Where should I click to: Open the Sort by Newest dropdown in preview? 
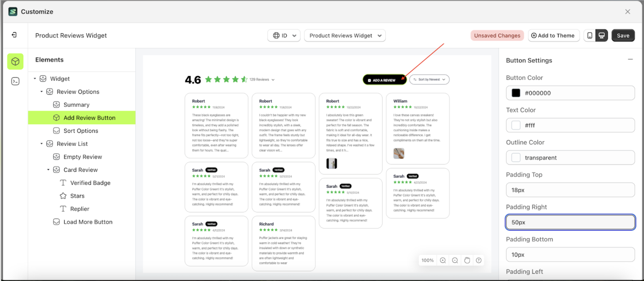430,79
